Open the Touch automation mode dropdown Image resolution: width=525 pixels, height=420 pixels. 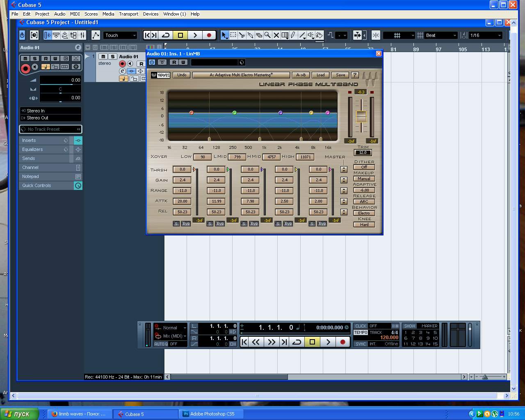[120, 35]
